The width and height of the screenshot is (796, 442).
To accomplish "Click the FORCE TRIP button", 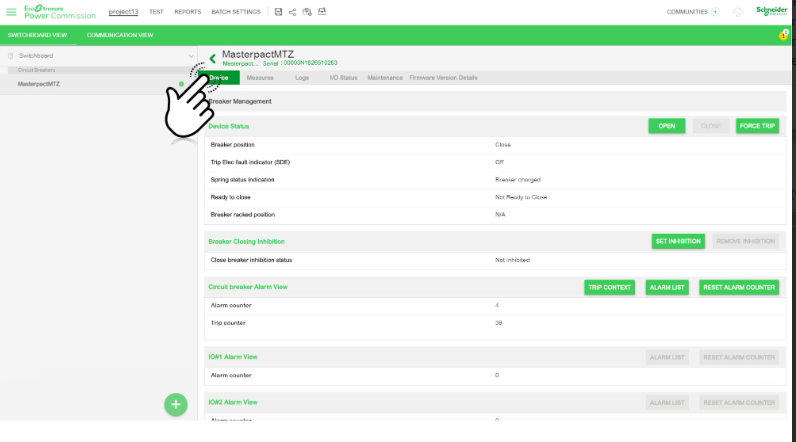I will coord(757,126).
